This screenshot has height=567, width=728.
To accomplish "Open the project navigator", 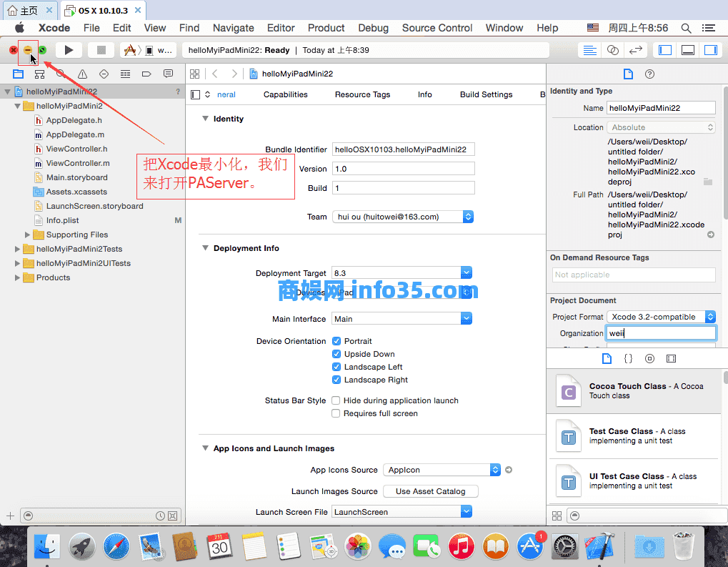I will click(18, 74).
